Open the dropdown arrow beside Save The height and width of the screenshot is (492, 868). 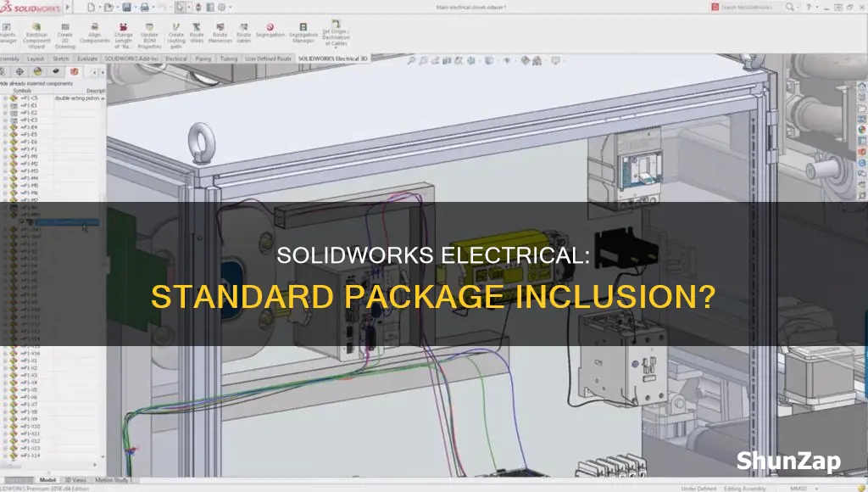pos(135,7)
